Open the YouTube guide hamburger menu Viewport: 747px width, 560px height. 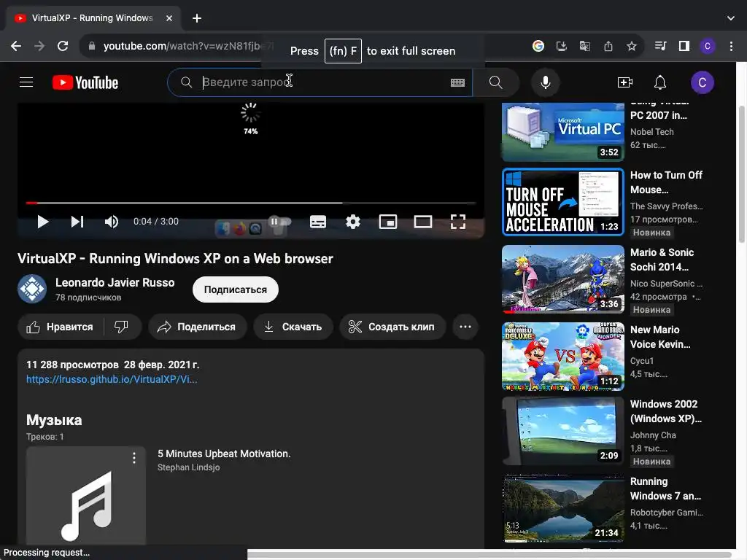[26, 82]
